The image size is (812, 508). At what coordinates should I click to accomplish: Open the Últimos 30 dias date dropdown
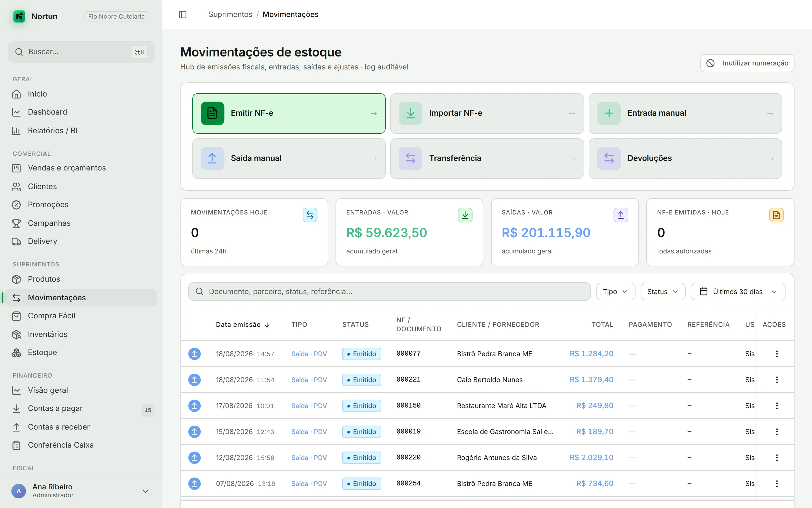(738, 291)
